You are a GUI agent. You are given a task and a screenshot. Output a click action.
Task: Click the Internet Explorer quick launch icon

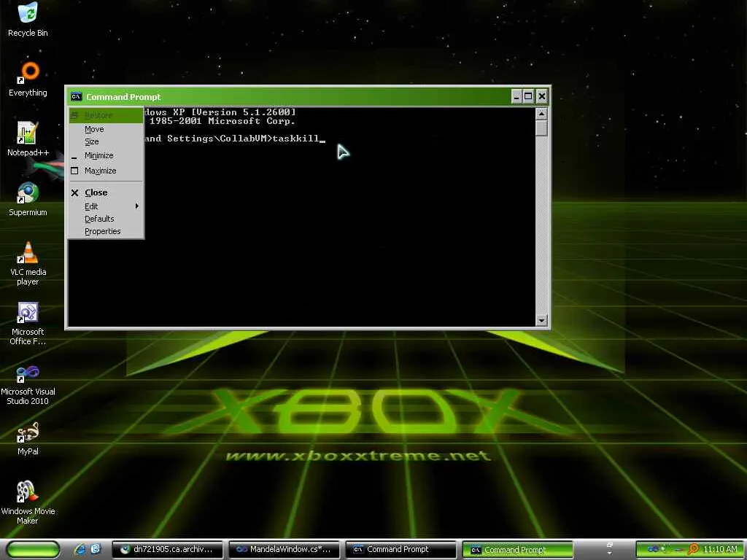[x=80, y=549]
